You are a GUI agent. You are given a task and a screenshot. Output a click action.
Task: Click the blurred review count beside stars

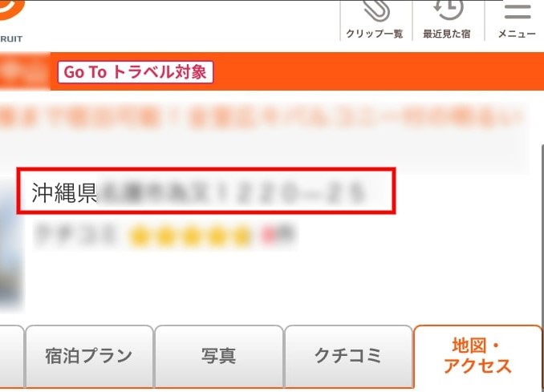pos(279,235)
